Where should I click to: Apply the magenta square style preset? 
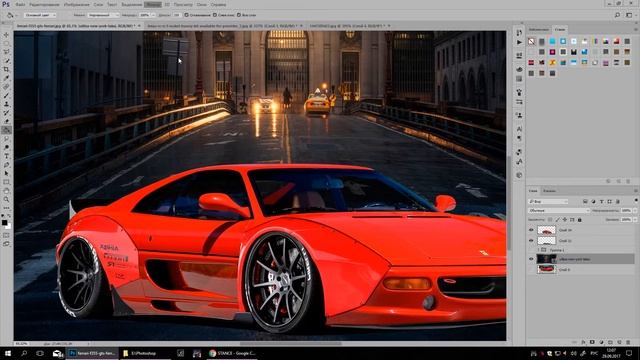[552, 52]
